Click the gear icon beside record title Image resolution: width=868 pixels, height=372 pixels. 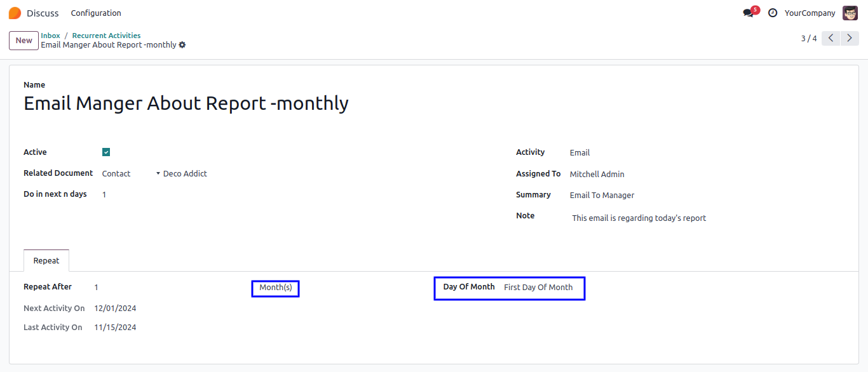182,45
